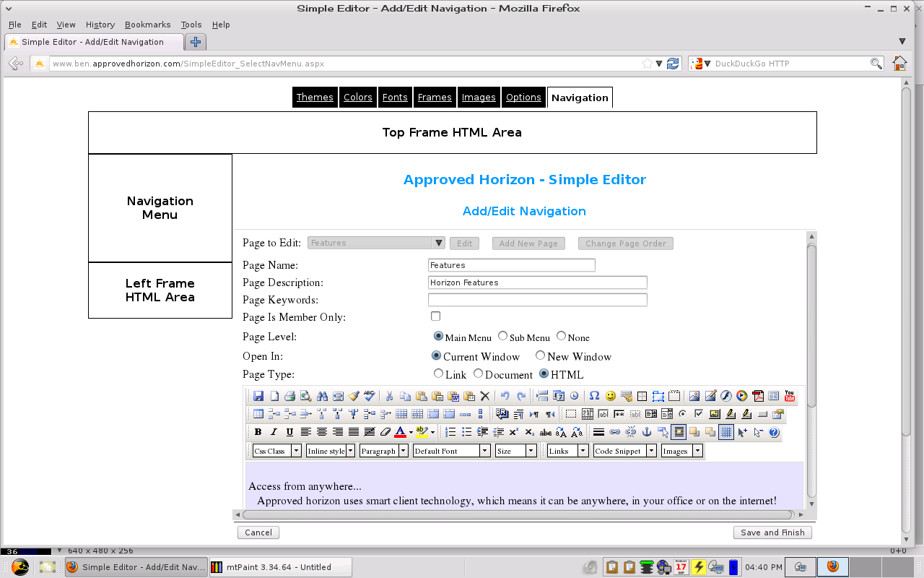Select the Sub Menu page level radio

pyautogui.click(x=503, y=336)
